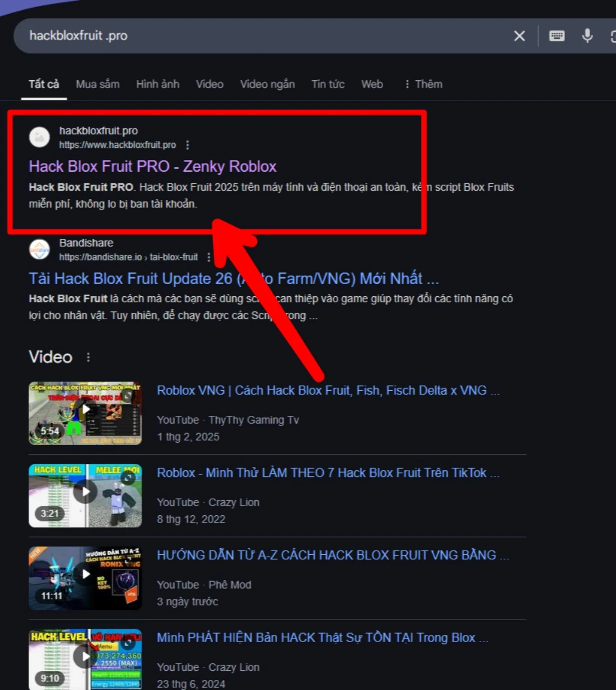Open the Hack Blox Fruit PRO - Zenky Roblox result
This screenshot has width=616, height=690.
pos(152,166)
